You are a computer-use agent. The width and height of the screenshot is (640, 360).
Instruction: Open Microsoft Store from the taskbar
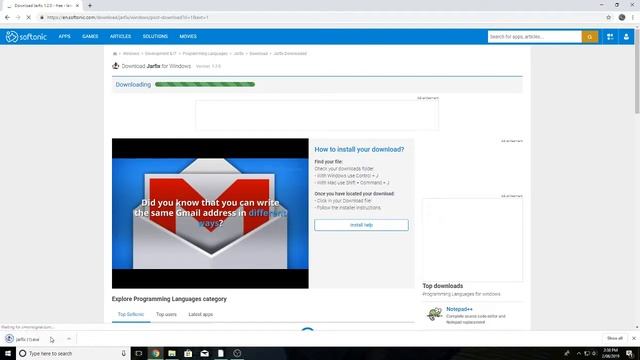click(188, 353)
